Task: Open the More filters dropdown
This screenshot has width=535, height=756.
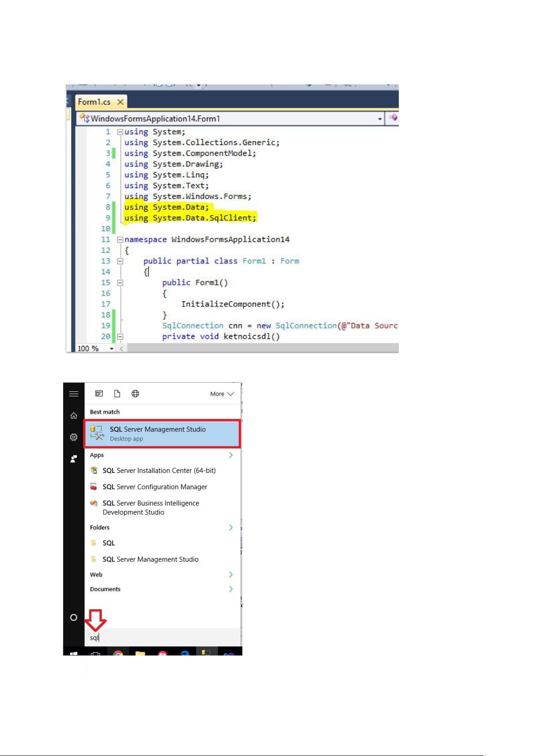Action: pos(222,394)
